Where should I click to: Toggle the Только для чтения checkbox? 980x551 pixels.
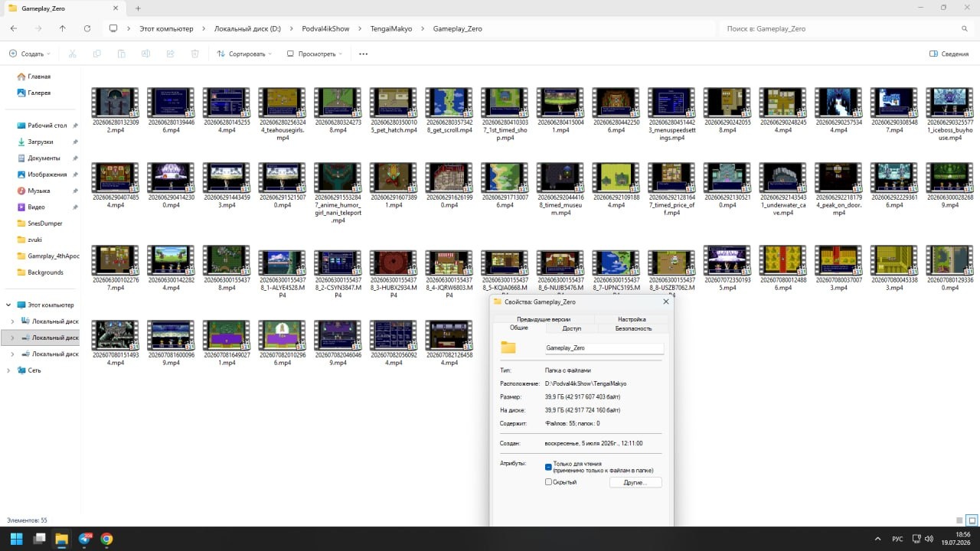click(x=548, y=467)
